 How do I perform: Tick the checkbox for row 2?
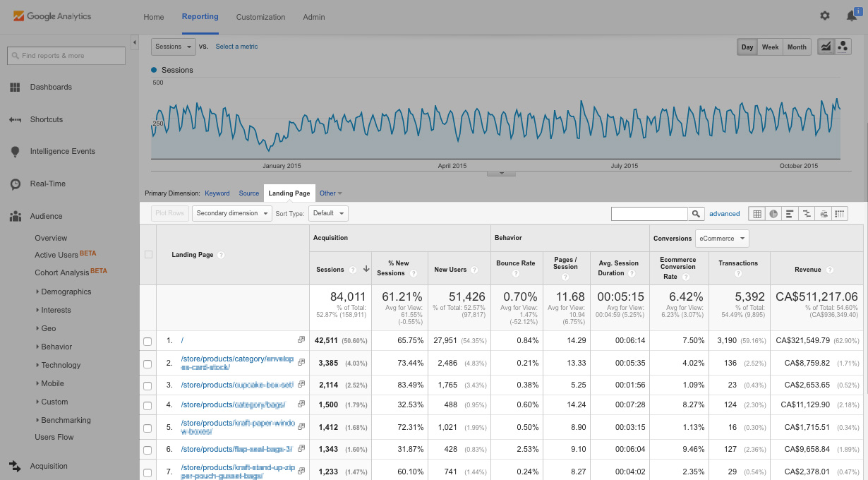(147, 364)
